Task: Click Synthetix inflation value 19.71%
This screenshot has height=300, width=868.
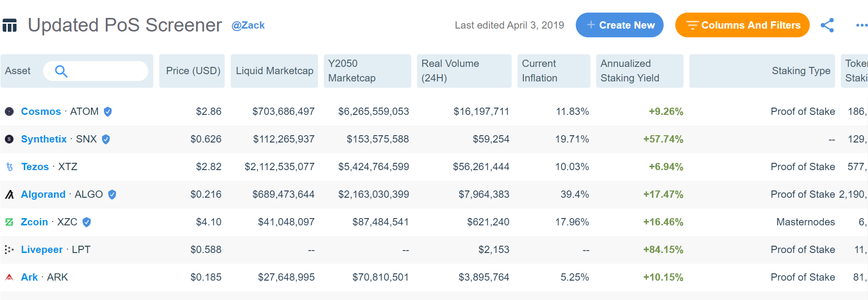Action: click(572, 139)
